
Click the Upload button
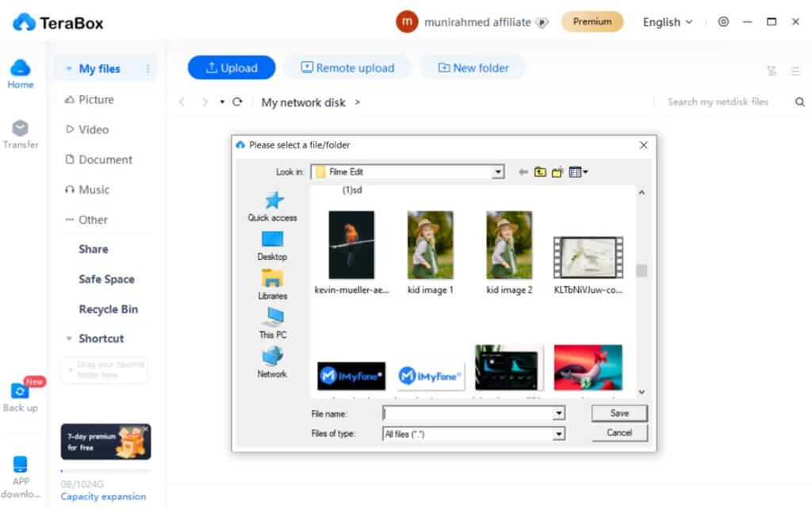coord(231,67)
